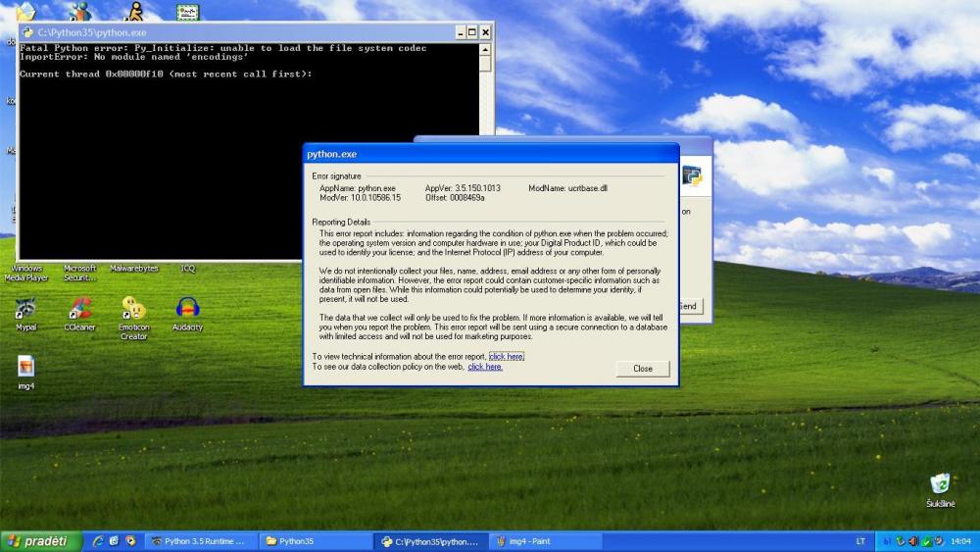Click the python console window title icon

pos(27,32)
